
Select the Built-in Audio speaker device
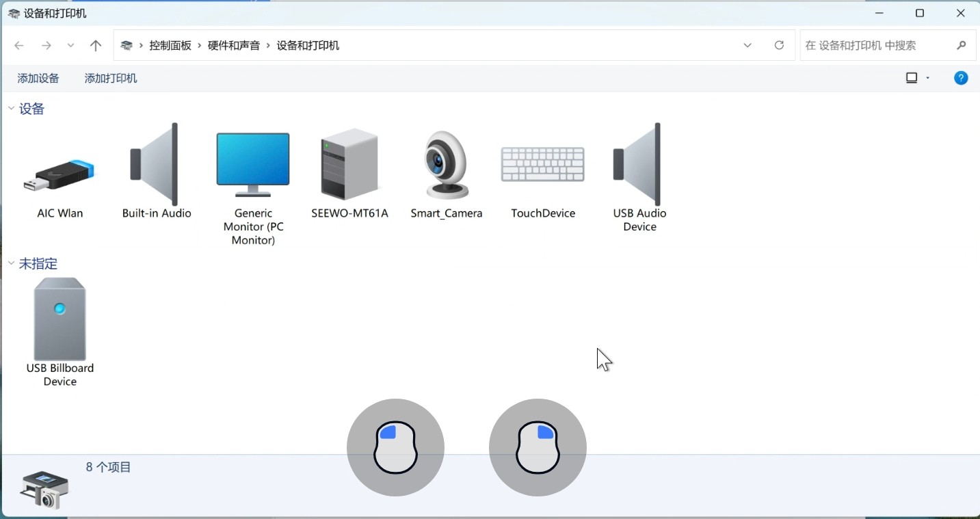(x=156, y=165)
